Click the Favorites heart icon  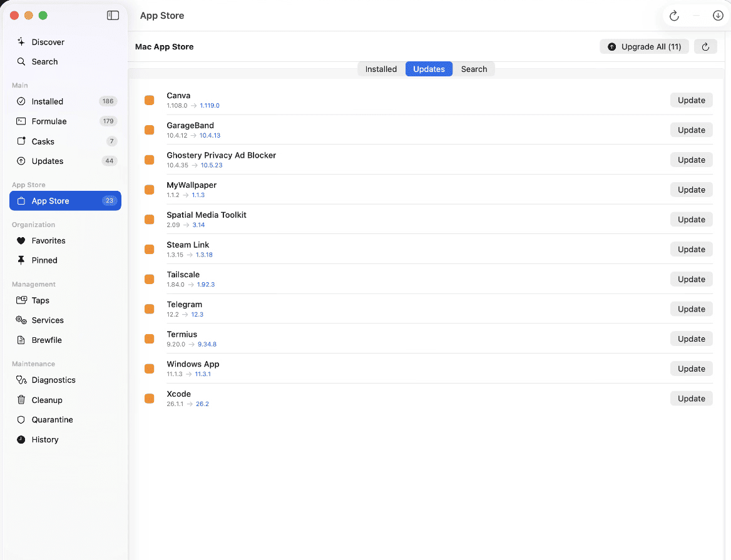[x=21, y=241]
